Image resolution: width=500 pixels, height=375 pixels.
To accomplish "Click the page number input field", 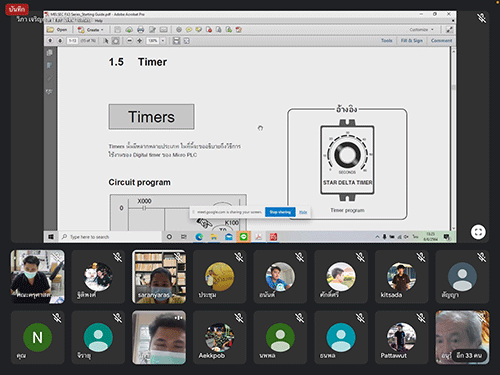I will [x=72, y=41].
